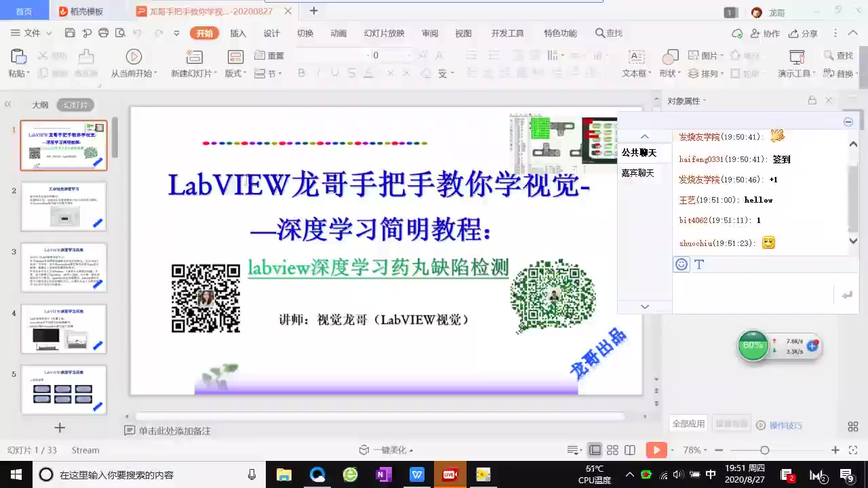
Task: Switch to the 嘉宾聊天 chat tab
Action: point(637,173)
